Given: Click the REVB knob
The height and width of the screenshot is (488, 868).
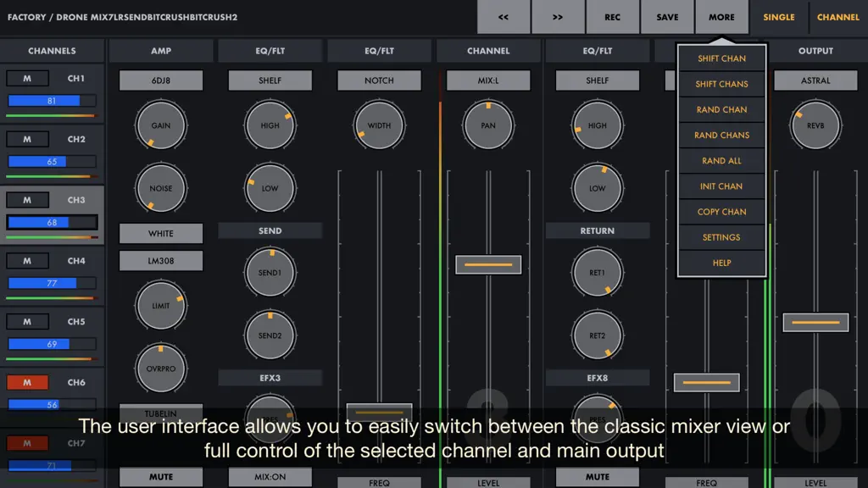Looking at the screenshot, I should [x=815, y=125].
